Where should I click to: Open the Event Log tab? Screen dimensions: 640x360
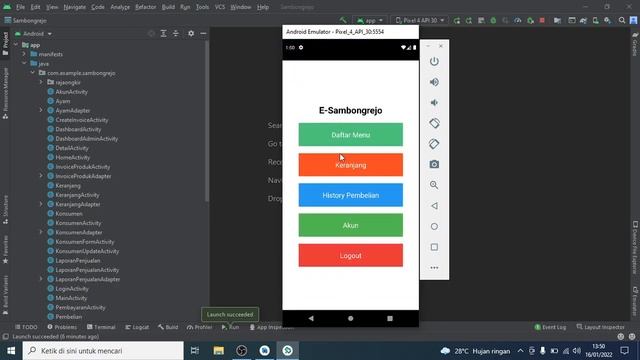[550, 327]
